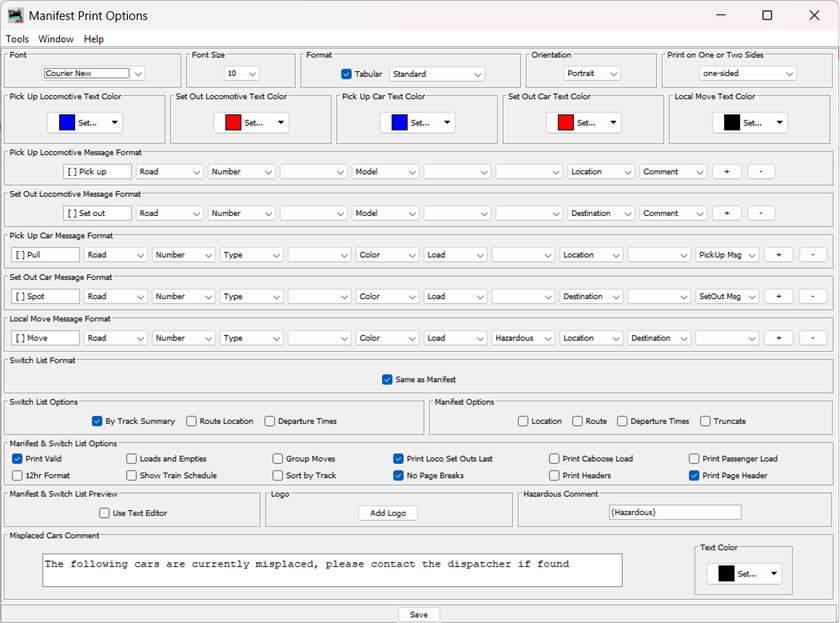Click the Add Logo button
Screen dimensions: 840x623
pos(388,513)
